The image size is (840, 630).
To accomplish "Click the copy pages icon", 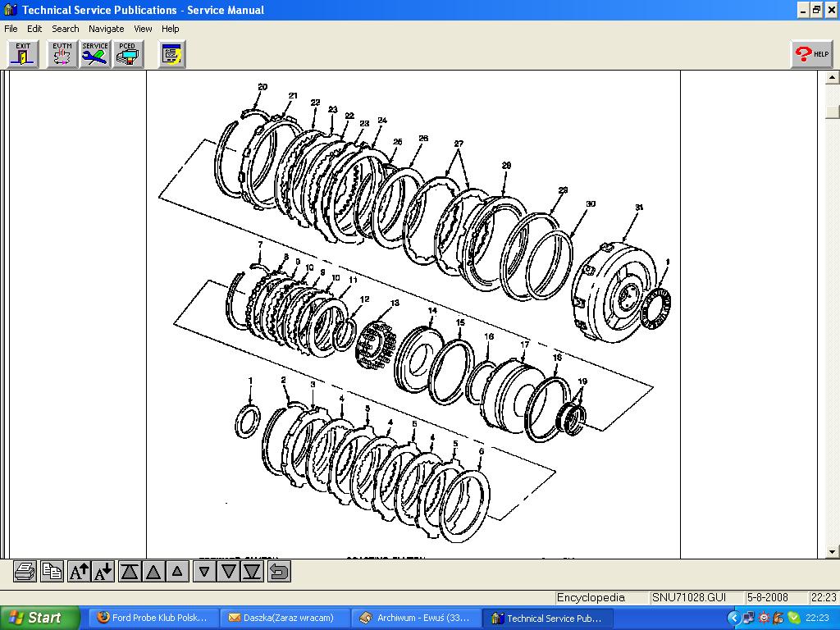I will coord(52,572).
